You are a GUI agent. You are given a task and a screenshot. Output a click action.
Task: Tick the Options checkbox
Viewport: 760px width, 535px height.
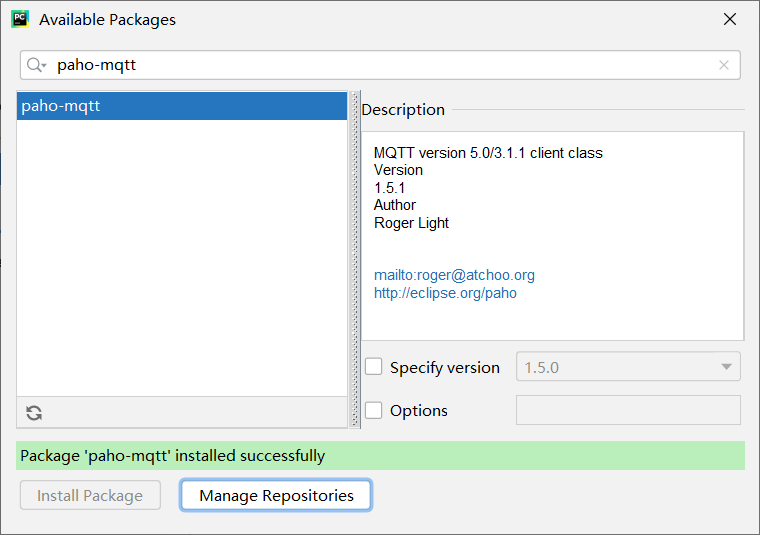point(374,410)
